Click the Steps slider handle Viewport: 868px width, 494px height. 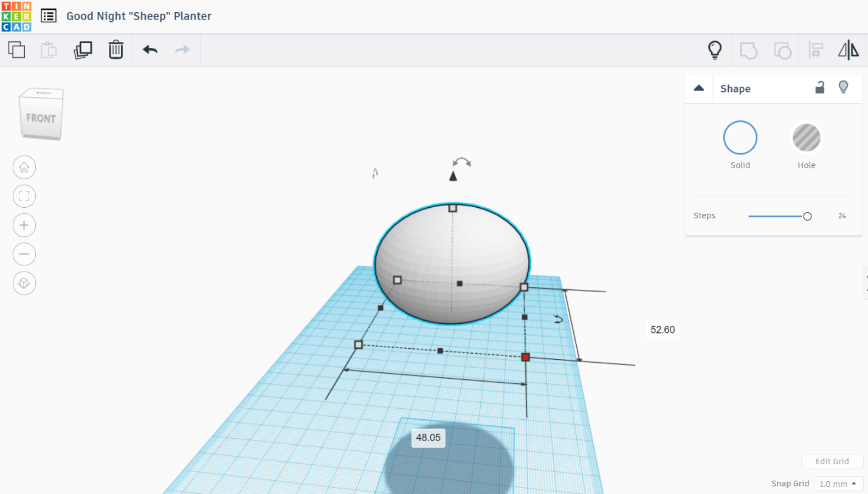tap(807, 216)
